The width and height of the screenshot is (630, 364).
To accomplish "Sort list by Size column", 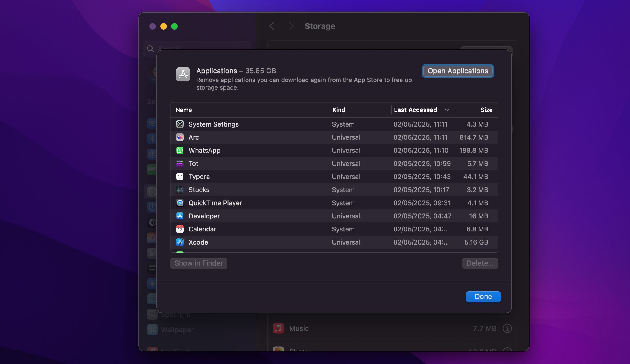I will pyautogui.click(x=486, y=110).
